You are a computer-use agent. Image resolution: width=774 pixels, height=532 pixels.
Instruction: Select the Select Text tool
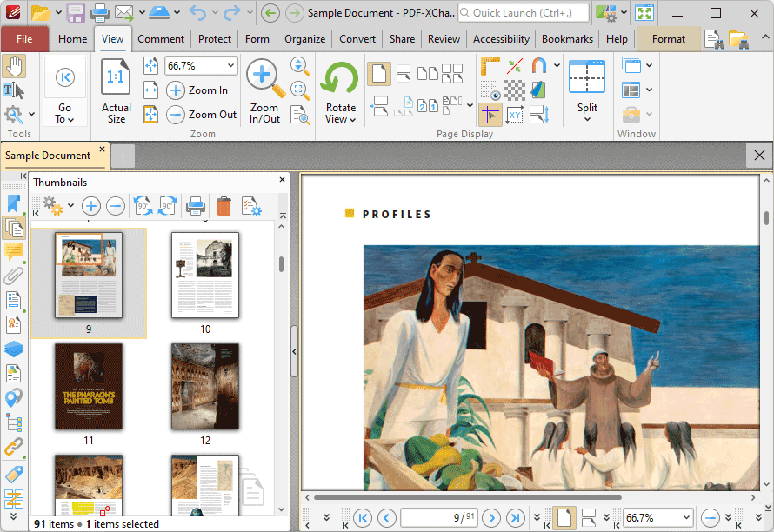(14, 90)
